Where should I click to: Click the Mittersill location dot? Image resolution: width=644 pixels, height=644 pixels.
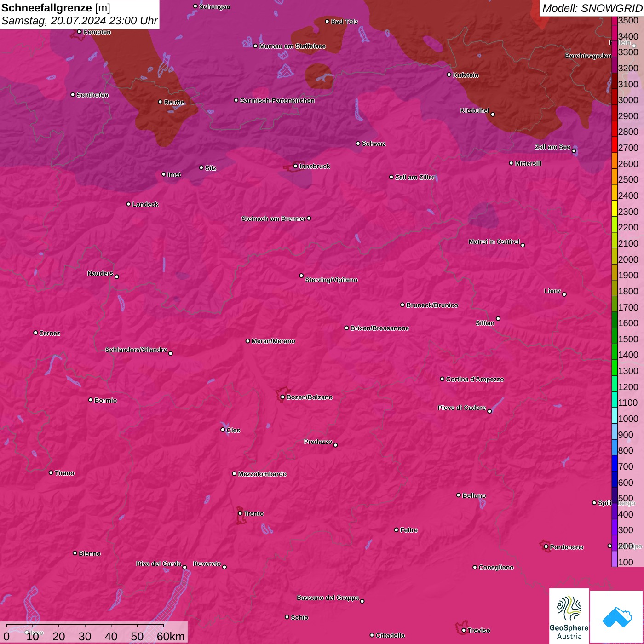coord(511,163)
